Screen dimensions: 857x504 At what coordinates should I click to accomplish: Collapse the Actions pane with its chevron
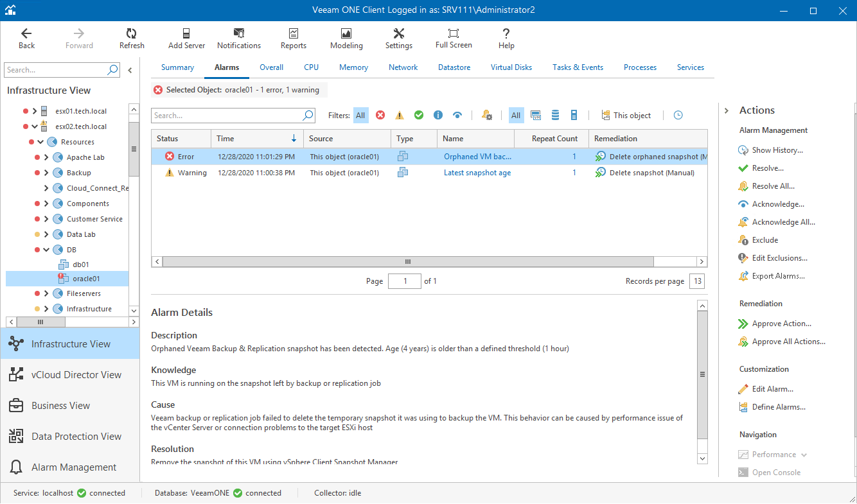[727, 110]
